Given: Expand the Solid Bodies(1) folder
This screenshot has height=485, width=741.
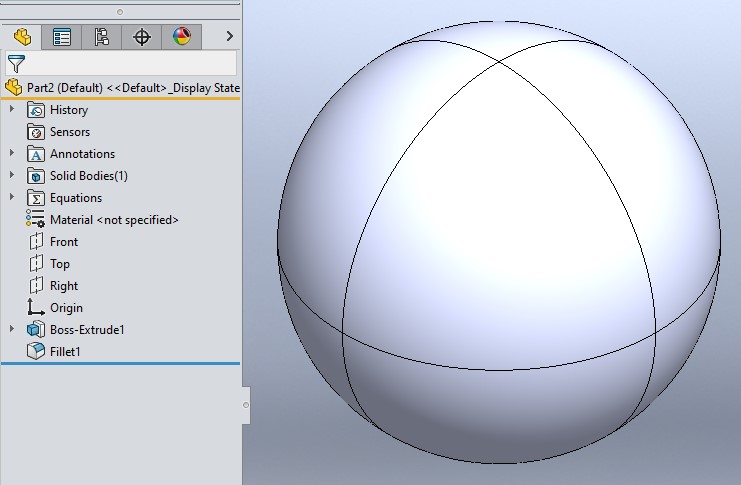Looking at the screenshot, I should [12, 175].
